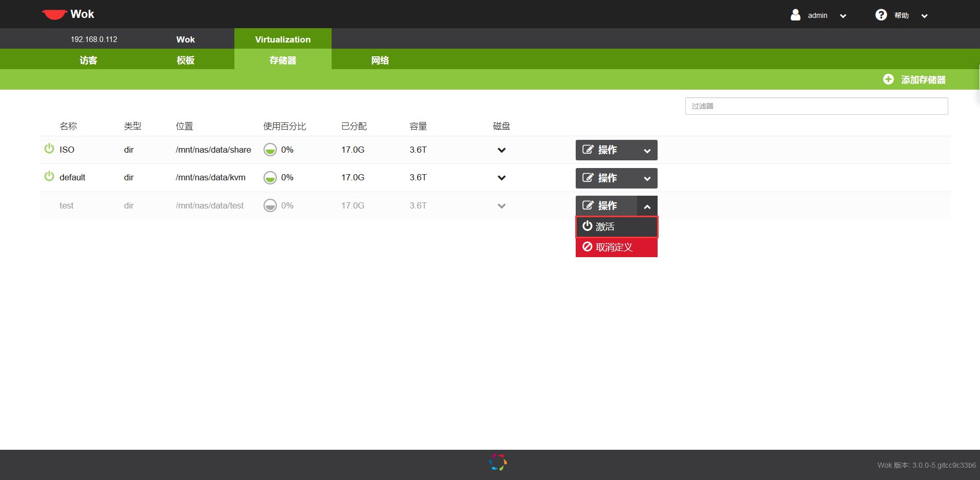Click the /mnt/nas/data/kvm path

[210, 177]
